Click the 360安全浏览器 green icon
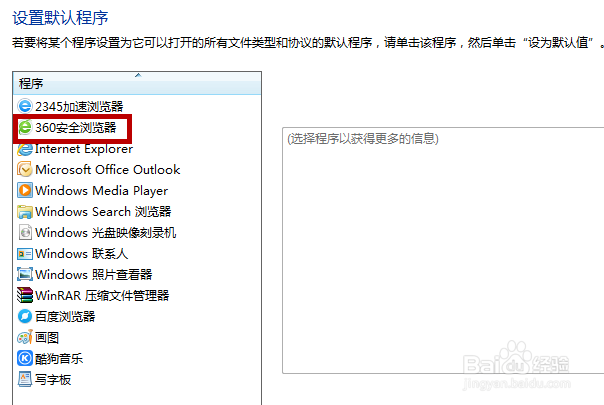Screen dimensions: 604x405 (x=25, y=127)
